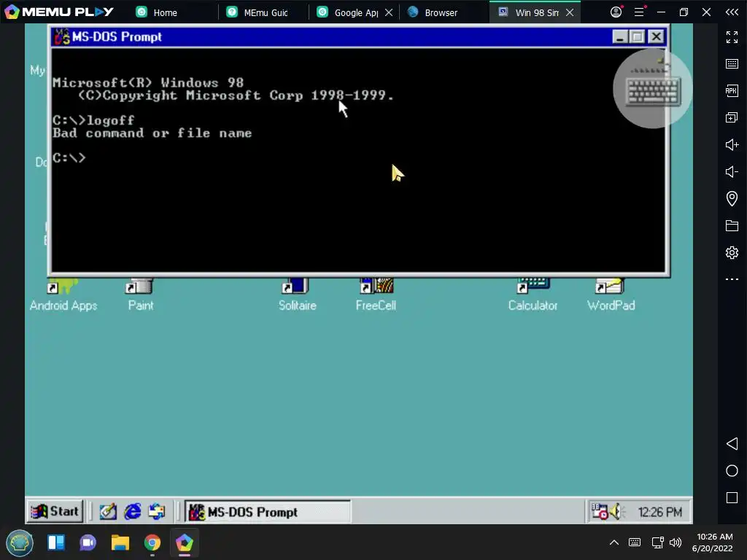Close the Win 98 Sim tab
Image resolution: width=747 pixels, height=560 pixels.
(570, 12)
